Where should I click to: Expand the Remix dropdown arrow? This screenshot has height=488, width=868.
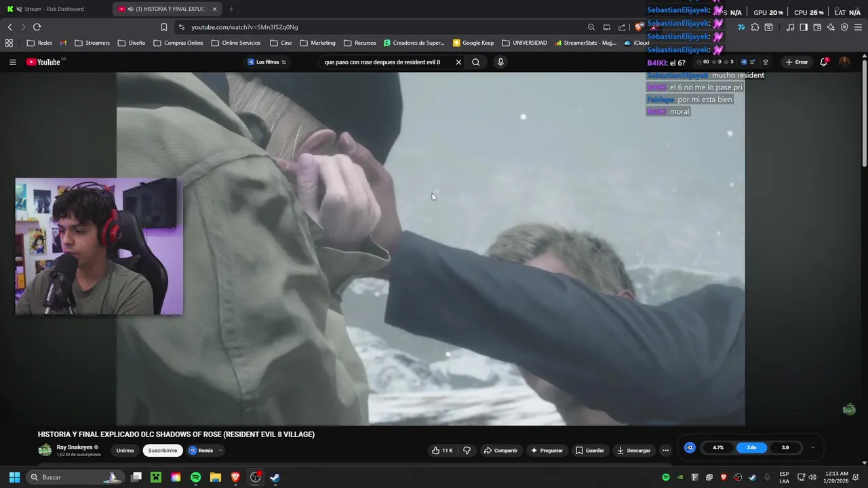point(220,450)
